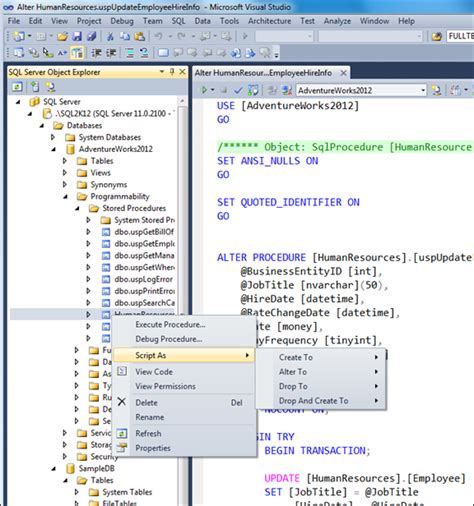
Task: Select the SampleDB database node
Action: [96, 468]
